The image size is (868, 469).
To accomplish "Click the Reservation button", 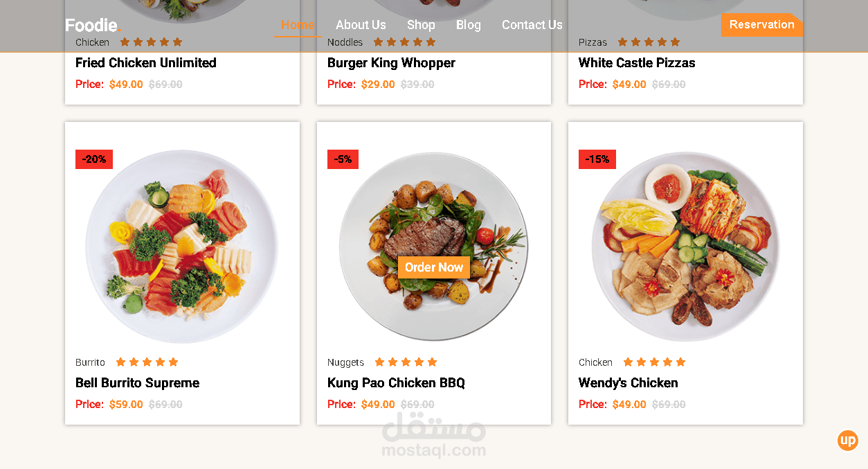I will click(x=761, y=25).
